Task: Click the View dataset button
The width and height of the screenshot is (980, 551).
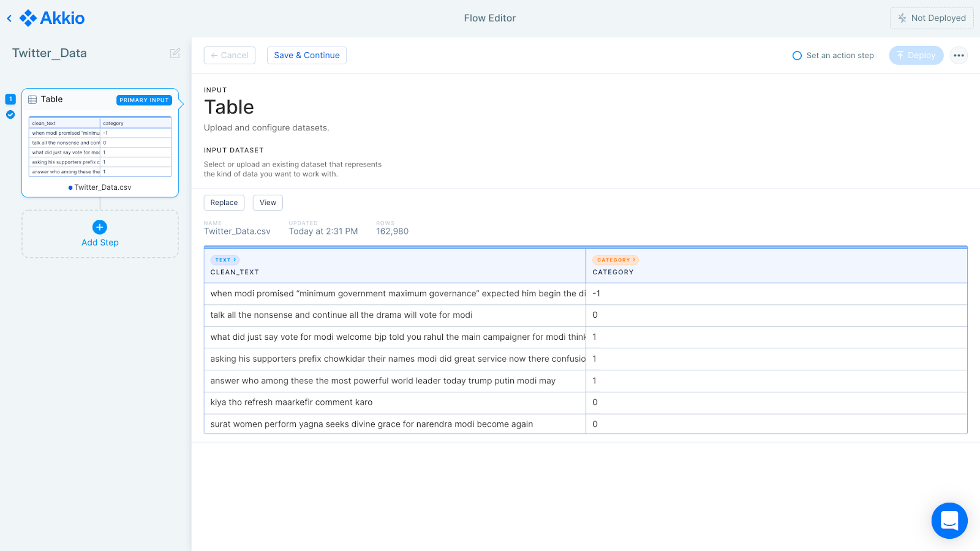Action: click(x=268, y=203)
